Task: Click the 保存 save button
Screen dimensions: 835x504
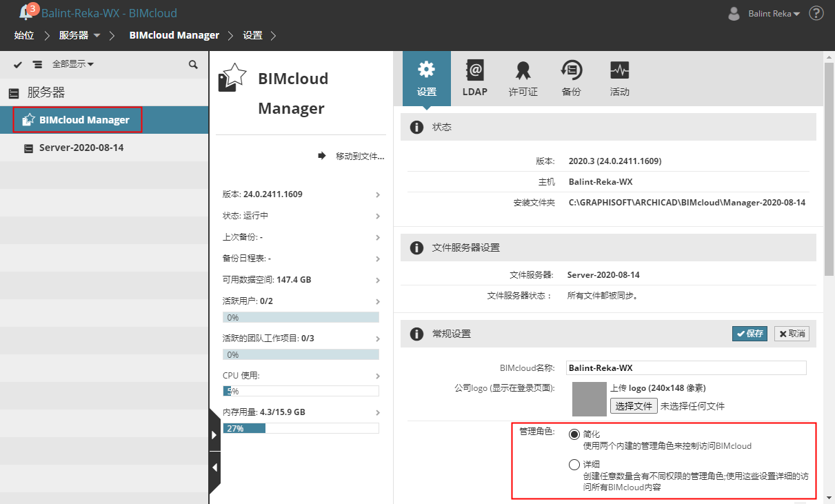Action: tap(750, 334)
